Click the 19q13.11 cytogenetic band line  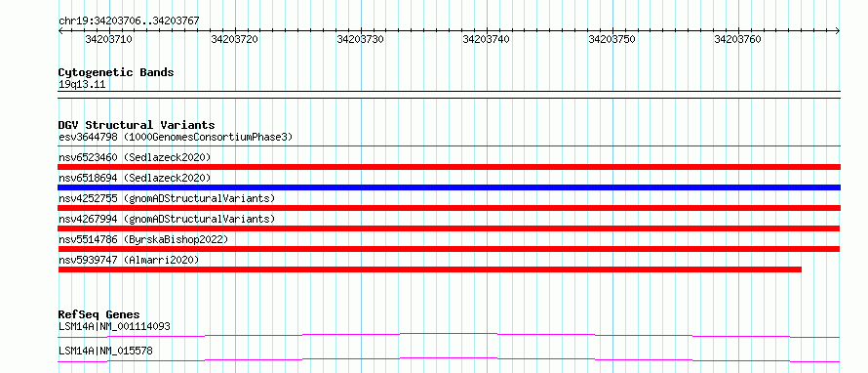[450, 94]
